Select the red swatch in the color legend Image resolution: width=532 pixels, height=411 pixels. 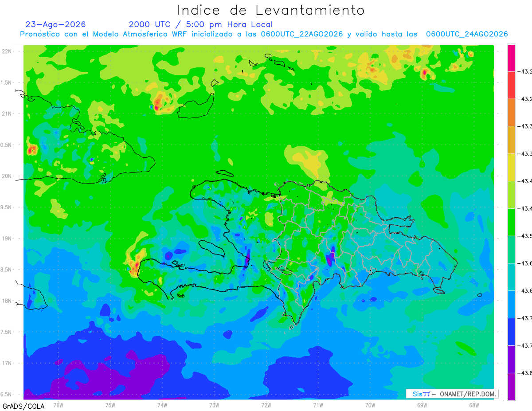(511, 85)
